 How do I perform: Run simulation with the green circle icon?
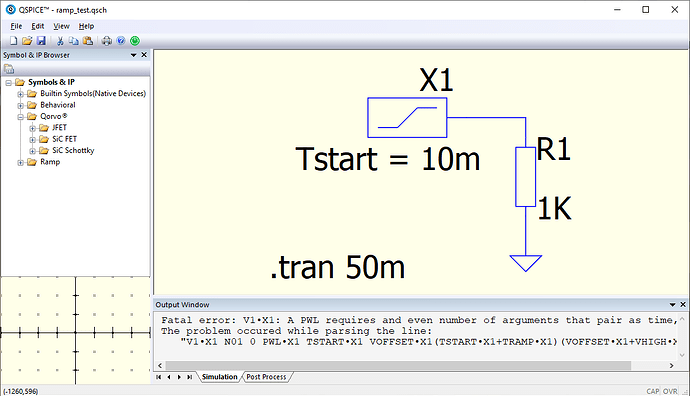(135, 41)
